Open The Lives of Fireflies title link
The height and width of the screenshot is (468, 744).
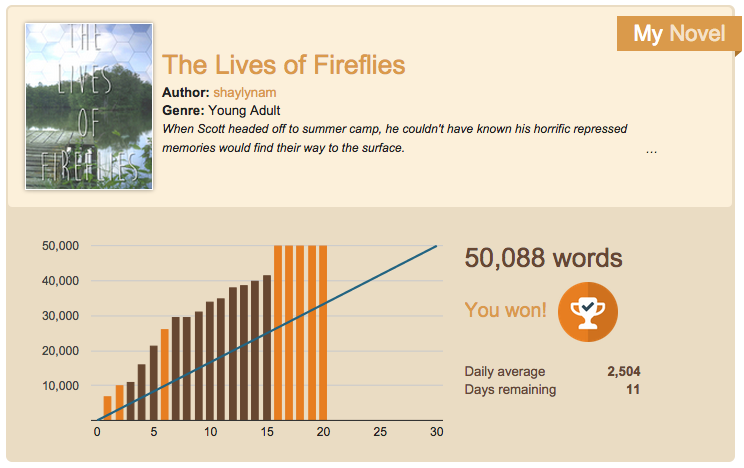pyautogui.click(x=283, y=65)
